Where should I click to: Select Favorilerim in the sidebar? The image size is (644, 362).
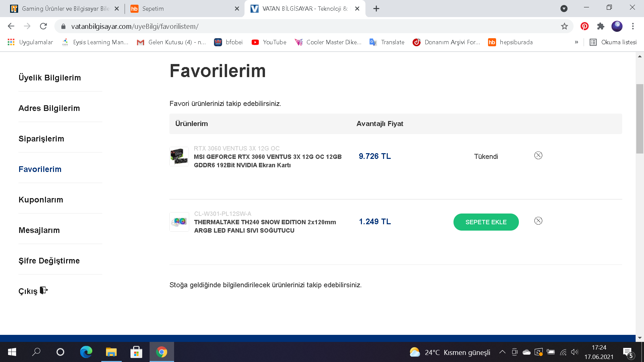40,169
